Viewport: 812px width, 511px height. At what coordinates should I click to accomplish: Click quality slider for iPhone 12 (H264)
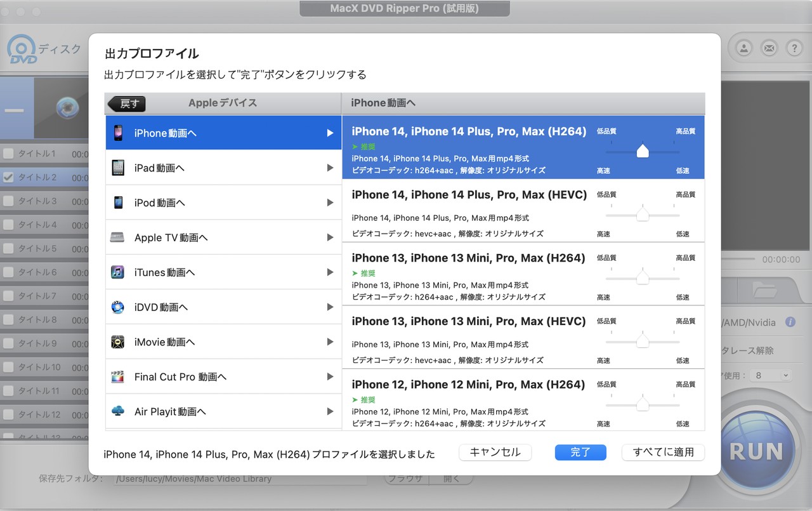(x=643, y=404)
